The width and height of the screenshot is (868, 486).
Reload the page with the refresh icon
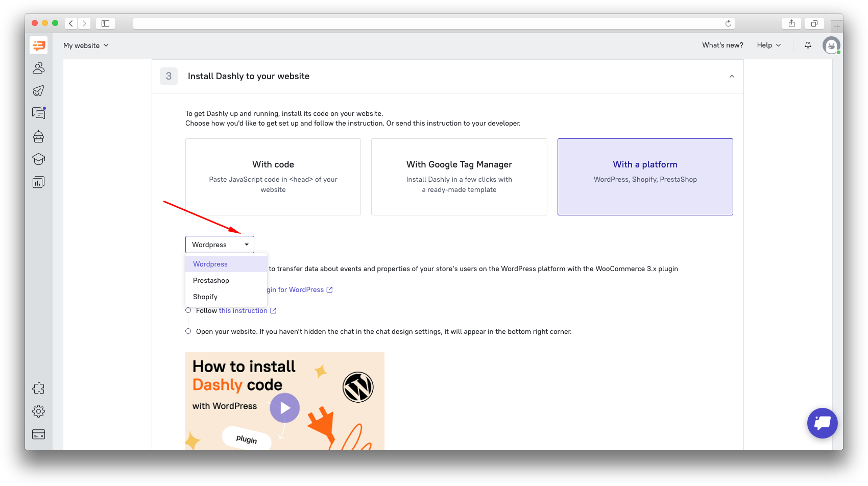pos(728,23)
